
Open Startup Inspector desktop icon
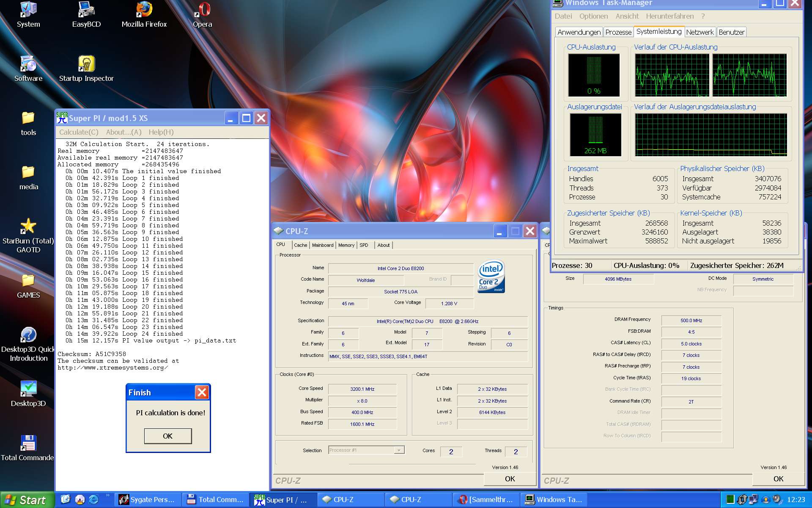coord(86,64)
